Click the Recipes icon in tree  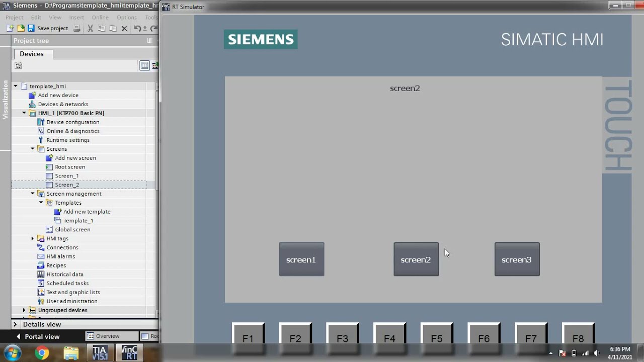pos(41,265)
